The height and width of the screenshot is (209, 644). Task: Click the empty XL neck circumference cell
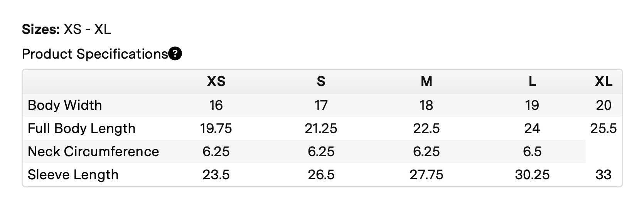(604, 152)
